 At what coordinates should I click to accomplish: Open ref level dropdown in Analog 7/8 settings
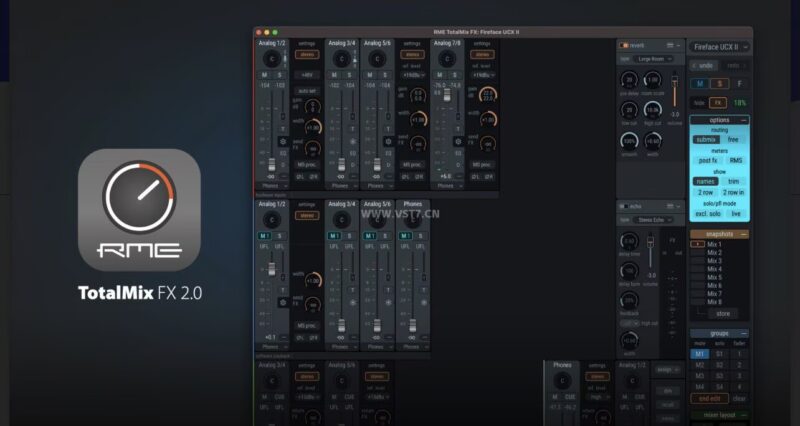pos(483,75)
